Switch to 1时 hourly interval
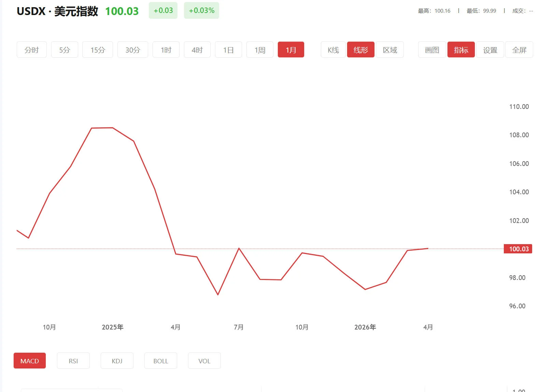Viewport: 540px width, 392px height. [166, 50]
